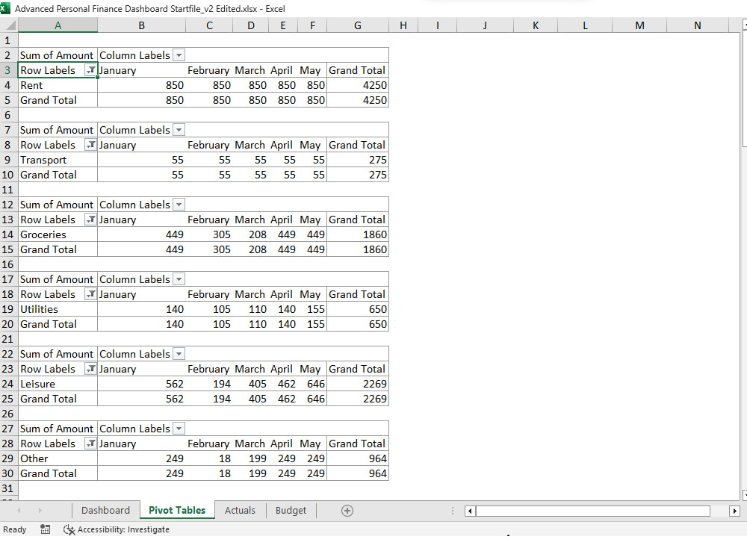Select column header D
The height and width of the screenshot is (560, 747).
[249, 25]
